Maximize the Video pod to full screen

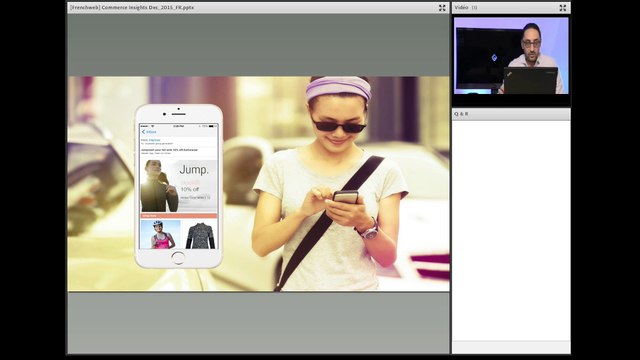pyautogui.click(x=563, y=8)
